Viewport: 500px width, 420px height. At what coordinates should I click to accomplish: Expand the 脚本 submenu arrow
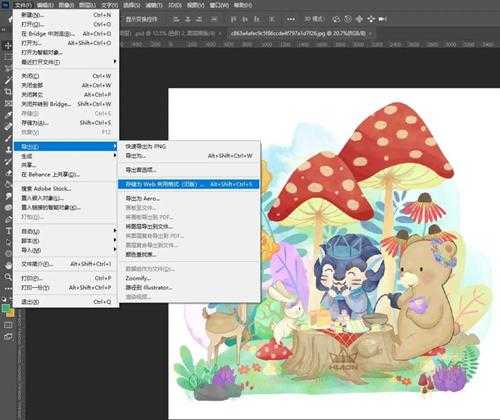(115, 240)
